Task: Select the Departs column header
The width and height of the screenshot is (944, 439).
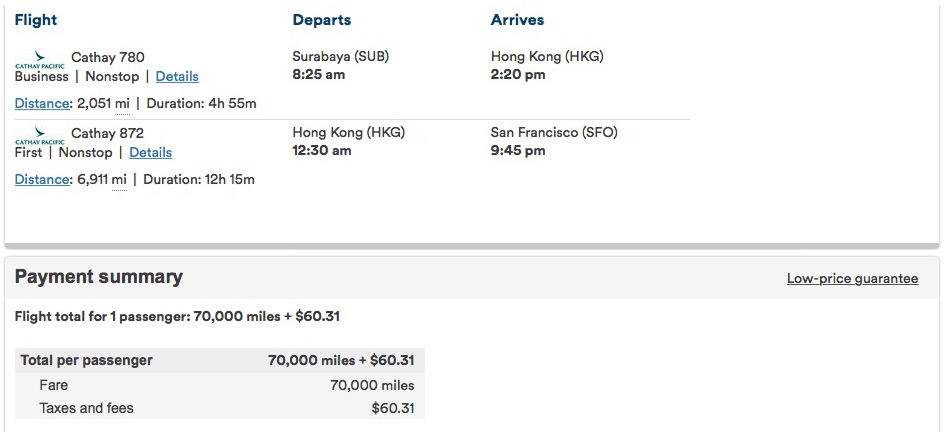Action: pyautogui.click(x=321, y=20)
